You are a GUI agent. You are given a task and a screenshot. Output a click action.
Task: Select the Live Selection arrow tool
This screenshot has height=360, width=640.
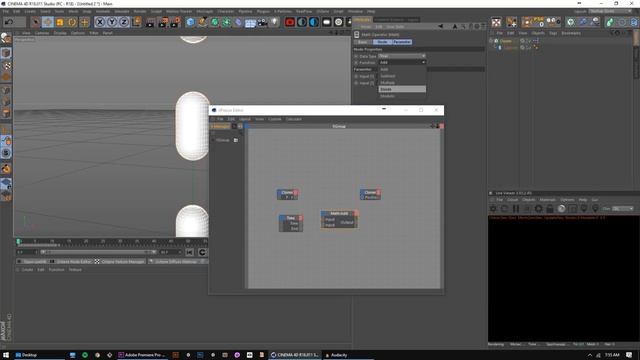tap(36, 22)
